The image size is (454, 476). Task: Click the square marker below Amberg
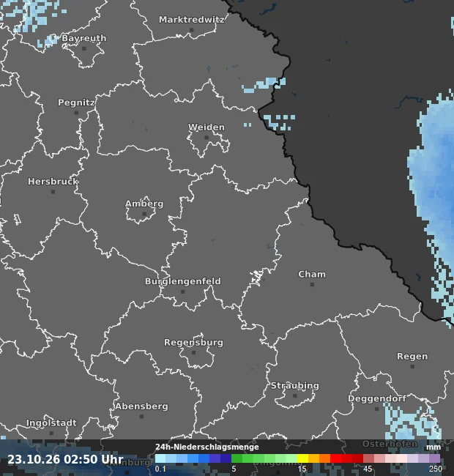coord(144,214)
